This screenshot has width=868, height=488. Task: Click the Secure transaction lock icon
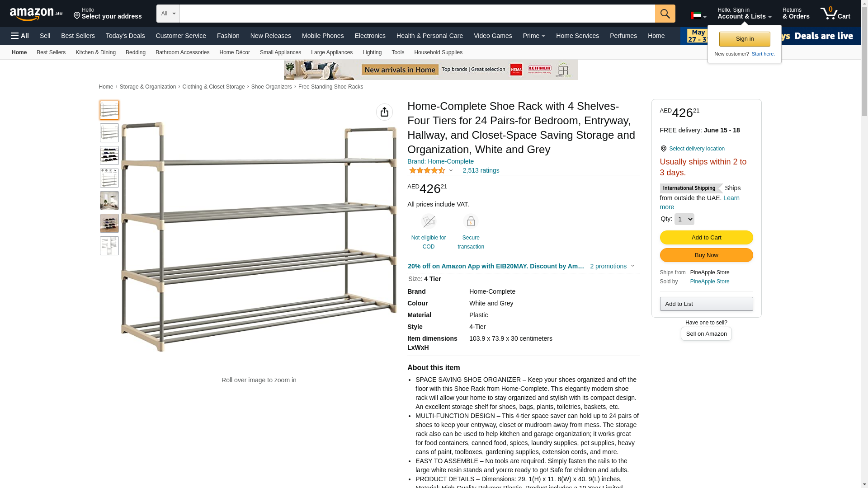tap(471, 221)
